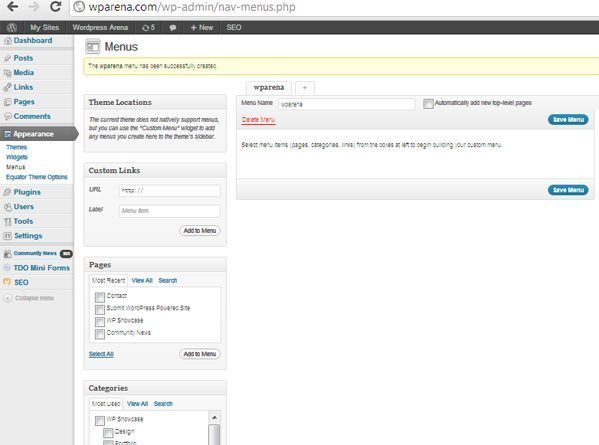
Task: Open the + New admin bar menu
Action: point(202,28)
